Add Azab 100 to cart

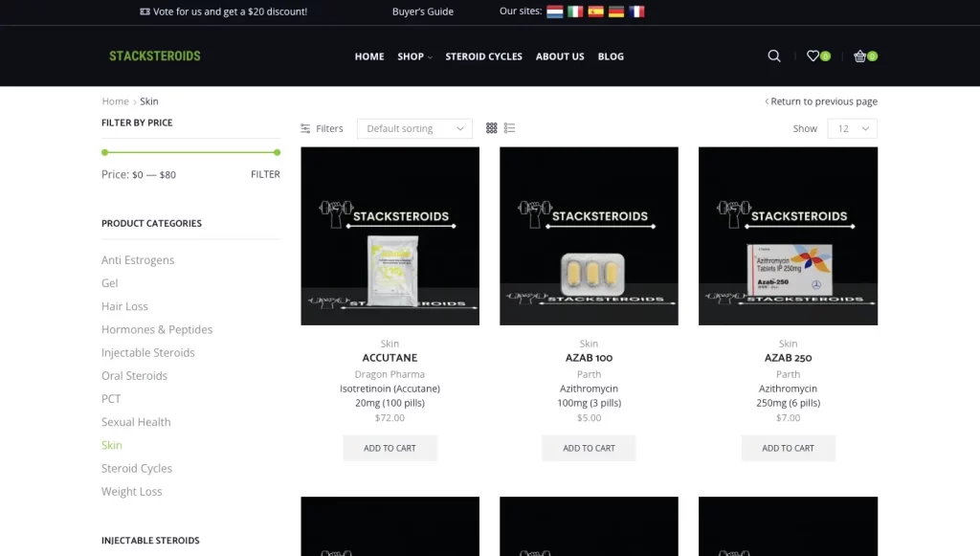pyautogui.click(x=589, y=448)
